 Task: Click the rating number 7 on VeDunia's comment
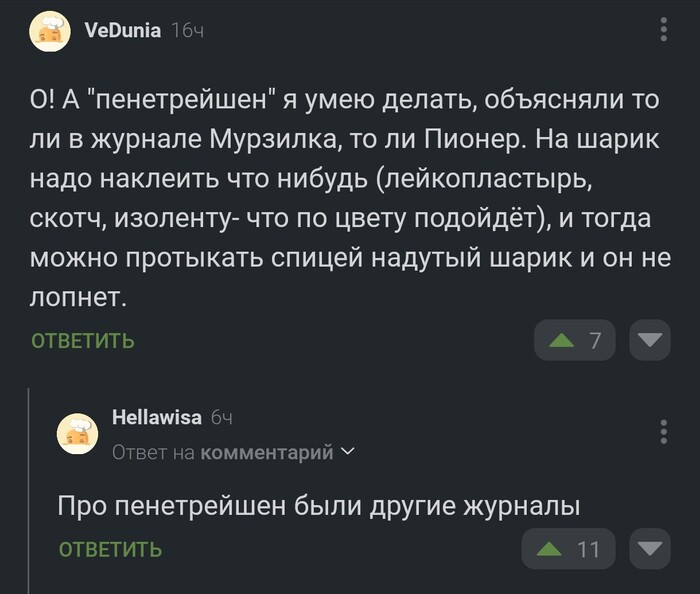595,341
